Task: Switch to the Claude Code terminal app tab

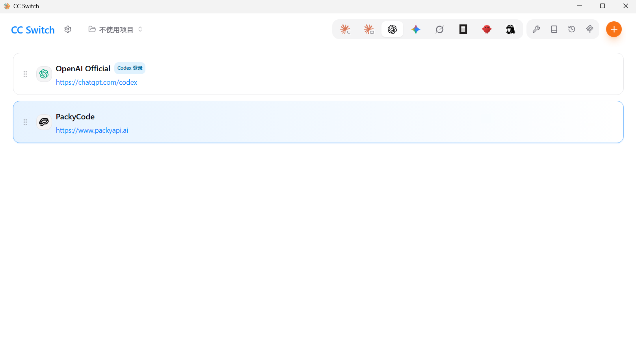Action: (345, 29)
